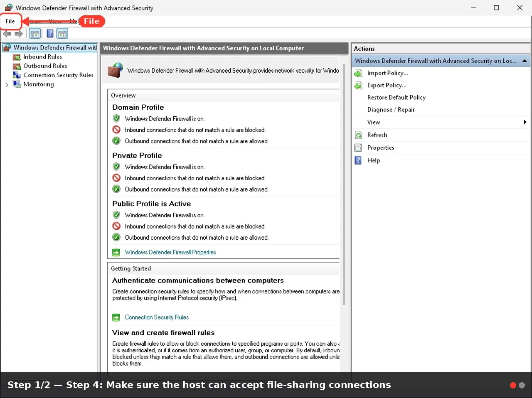Click the "Getting Started" section title
The height and width of the screenshot is (398, 532).
click(x=131, y=268)
